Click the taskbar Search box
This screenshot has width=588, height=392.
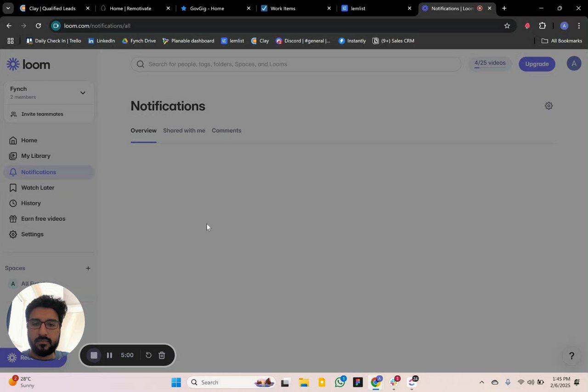click(x=232, y=382)
